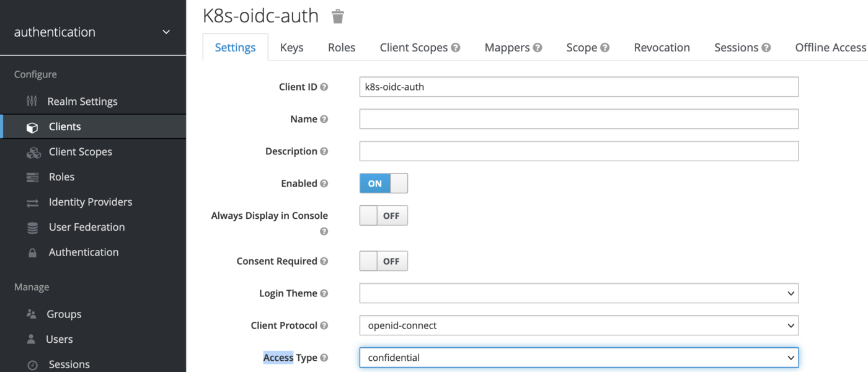The width and height of the screenshot is (868, 372).
Task: Select the Realm Settings sidebar icon
Action: (x=32, y=101)
